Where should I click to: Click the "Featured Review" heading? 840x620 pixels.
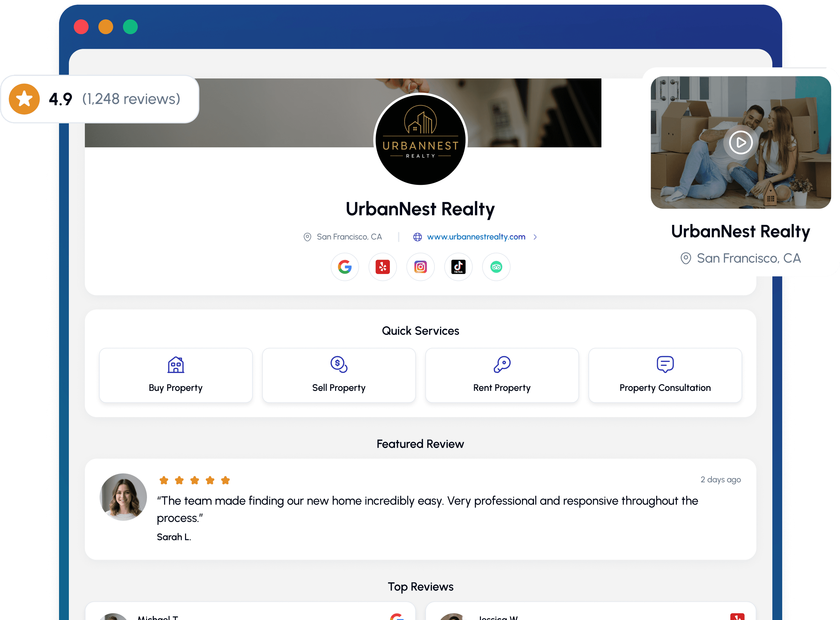(420, 444)
